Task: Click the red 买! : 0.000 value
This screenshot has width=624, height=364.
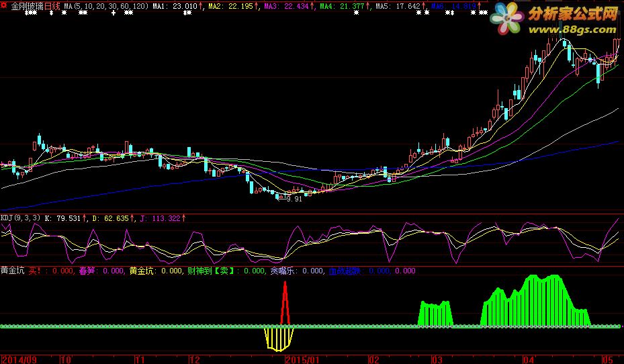Action: (51, 271)
